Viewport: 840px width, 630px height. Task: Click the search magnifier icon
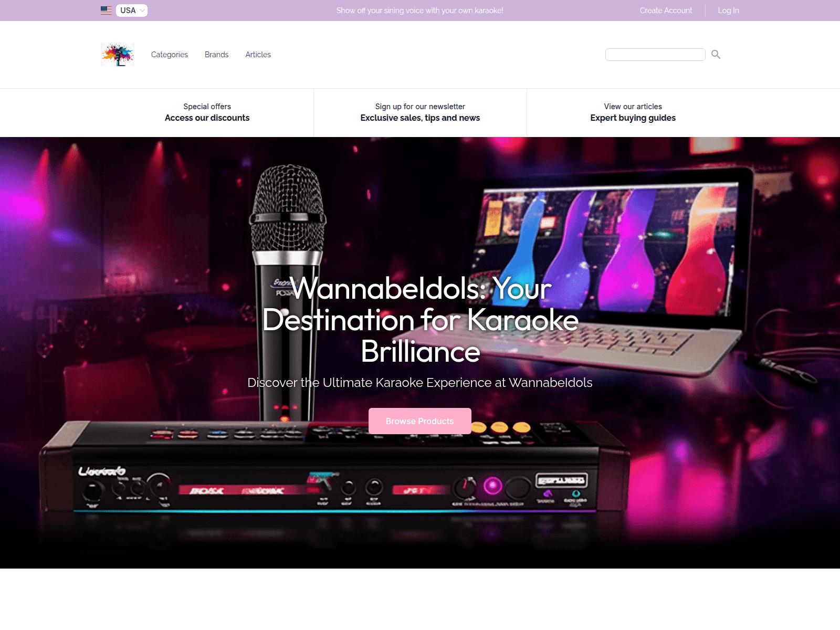(x=716, y=54)
